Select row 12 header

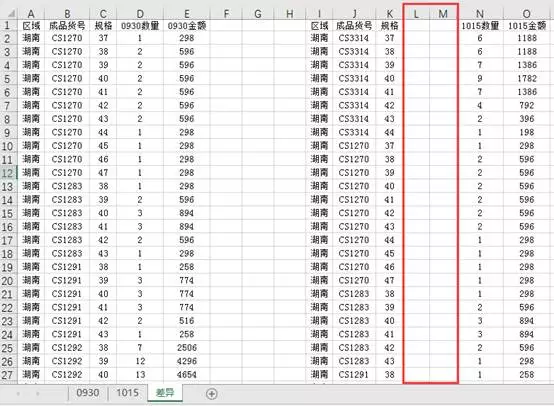click(x=8, y=173)
